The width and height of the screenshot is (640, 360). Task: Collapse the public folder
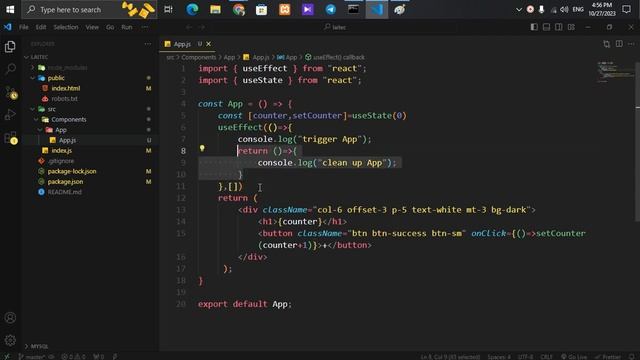(x=33, y=78)
